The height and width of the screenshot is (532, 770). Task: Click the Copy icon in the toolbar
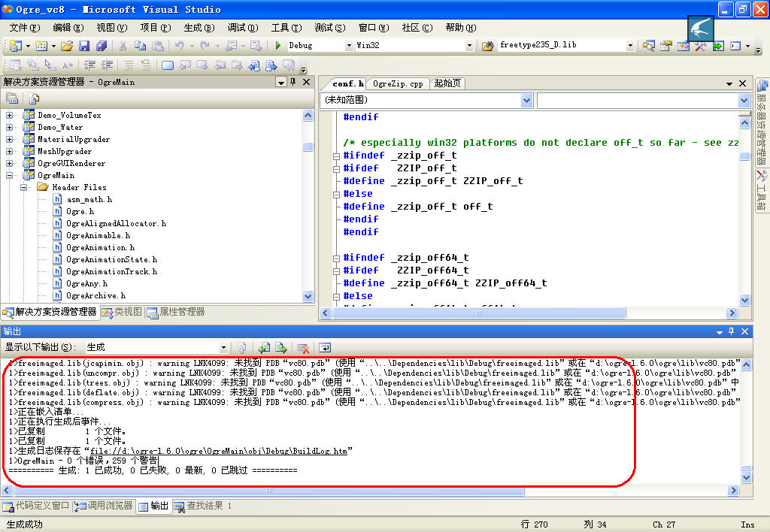click(140, 46)
